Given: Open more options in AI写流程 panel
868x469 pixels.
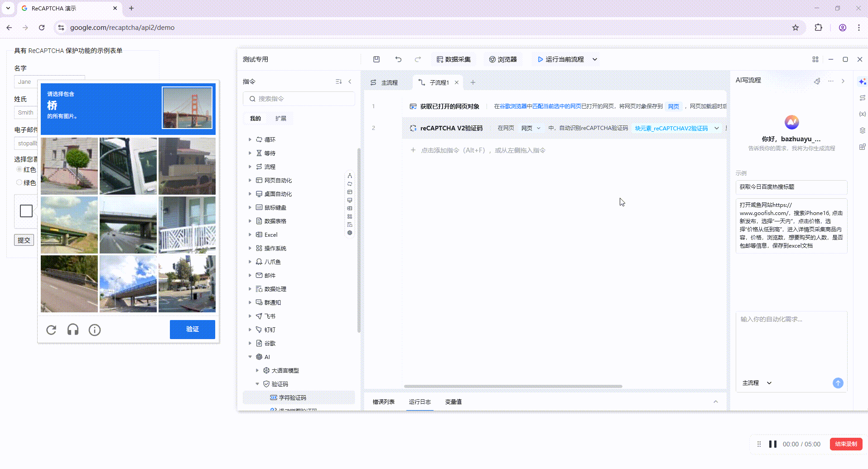Looking at the screenshot, I should click(x=830, y=81).
